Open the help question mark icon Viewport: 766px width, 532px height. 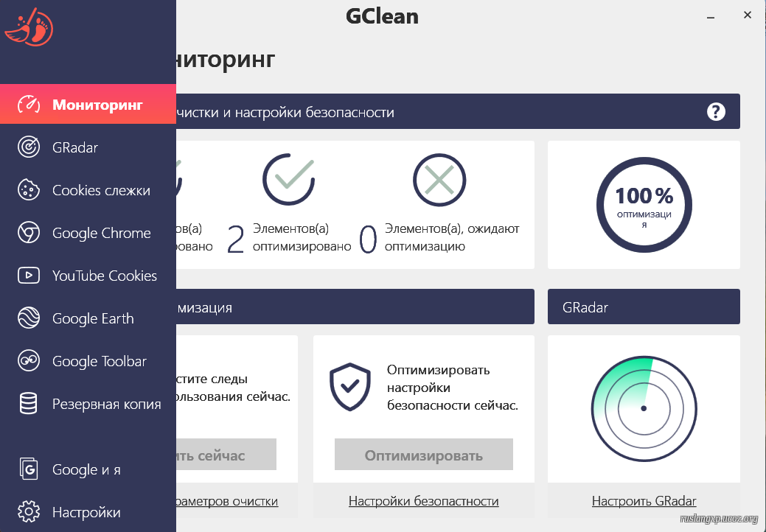pos(716,112)
